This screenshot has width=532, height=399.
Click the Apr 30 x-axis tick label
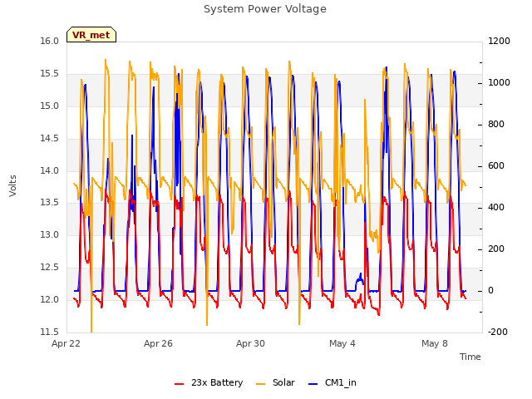(x=250, y=343)
